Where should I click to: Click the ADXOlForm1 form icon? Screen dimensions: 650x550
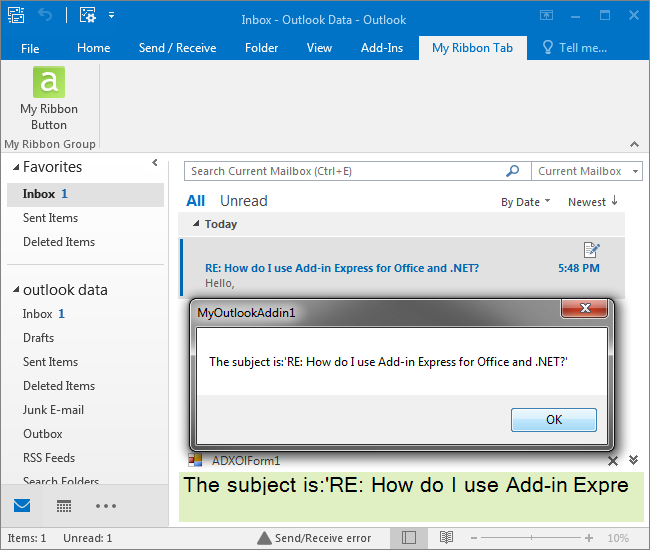coord(195,460)
